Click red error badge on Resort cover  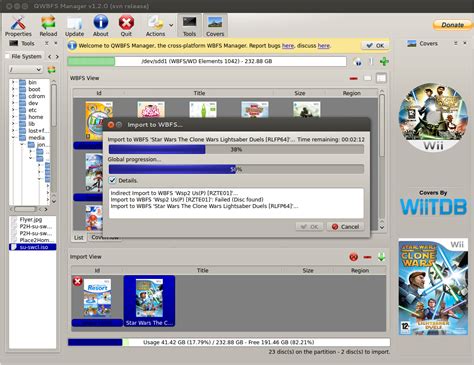[77, 281]
